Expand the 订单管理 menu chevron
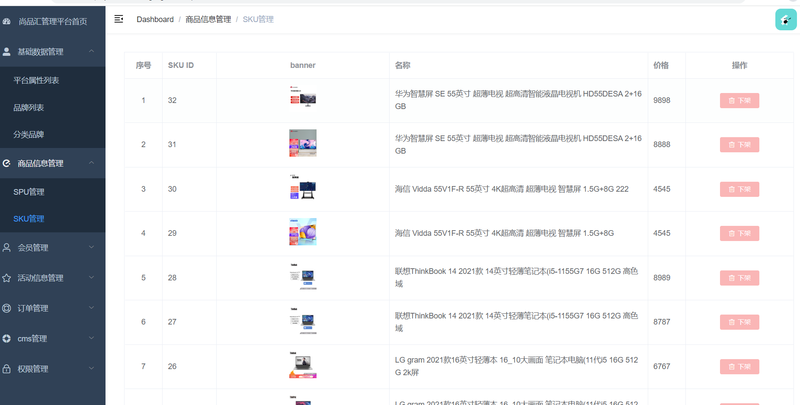The height and width of the screenshot is (405, 800). click(91, 308)
